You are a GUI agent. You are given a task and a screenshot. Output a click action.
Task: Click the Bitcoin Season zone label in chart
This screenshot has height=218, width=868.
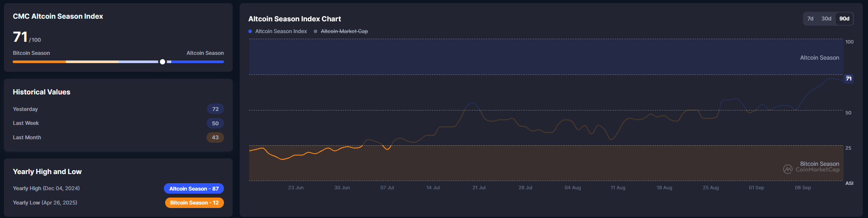coord(820,164)
